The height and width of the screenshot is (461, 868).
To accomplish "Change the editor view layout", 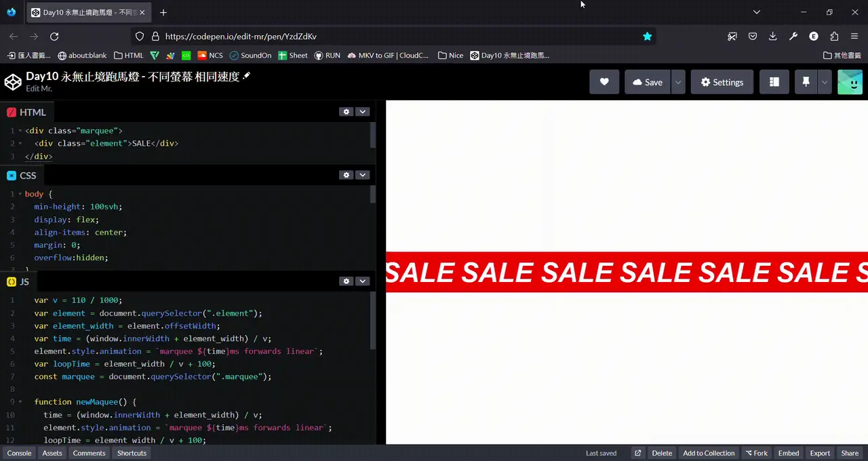I will pyautogui.click(x=774, y=82).
